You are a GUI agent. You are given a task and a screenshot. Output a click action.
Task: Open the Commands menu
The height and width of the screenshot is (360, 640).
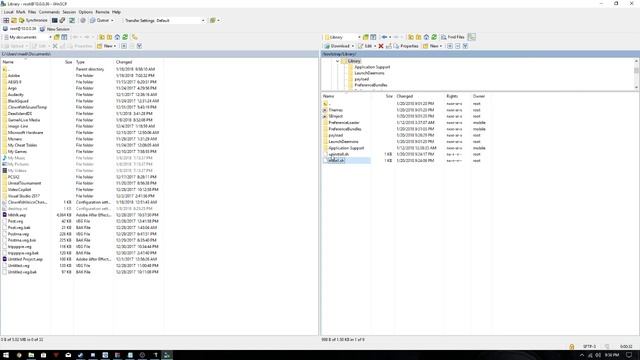(x=49, y=12)
